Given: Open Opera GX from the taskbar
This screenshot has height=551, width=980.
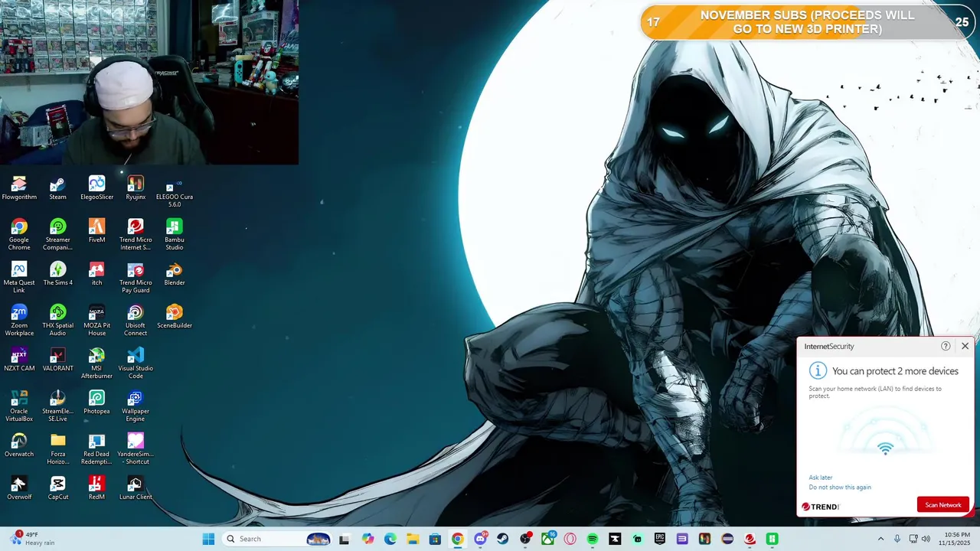Looking at the screenshot, I should (570, 539).
